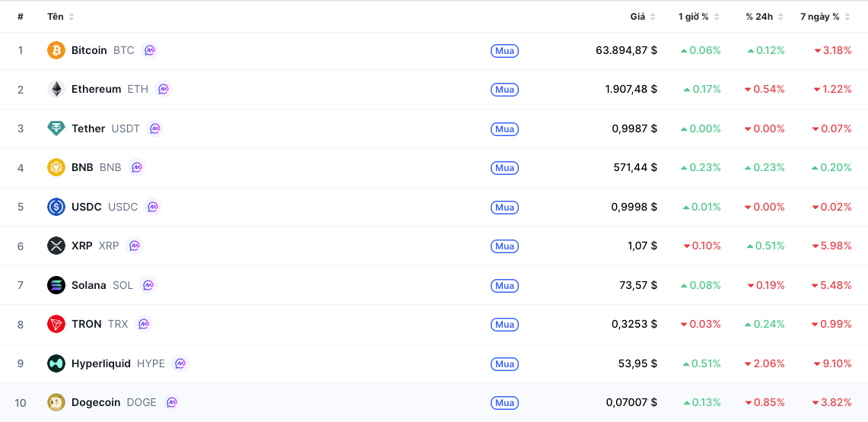
Task: Click the Mua button for XRP
Action: (504, 246)
